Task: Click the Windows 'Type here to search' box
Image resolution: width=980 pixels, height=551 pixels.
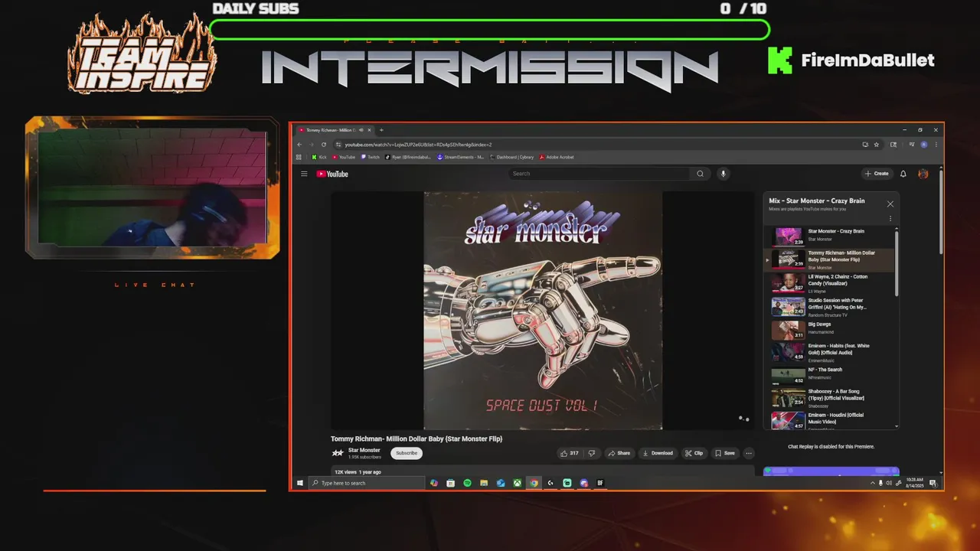Action: [x=367, y=483]
